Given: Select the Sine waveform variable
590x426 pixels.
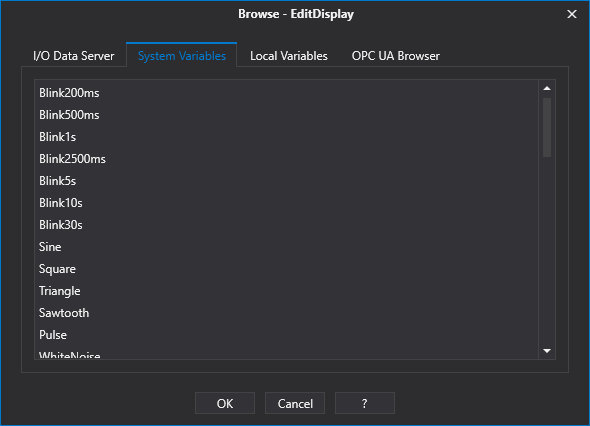Looking at the screenshot, I should 286,247.
